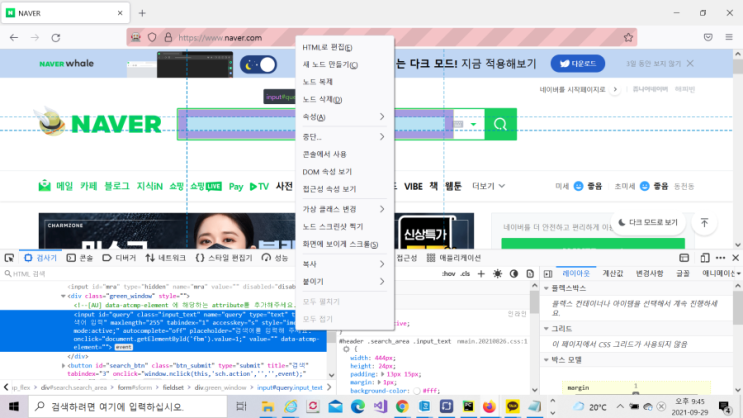Image resolution: width=743 pixels, height=418 pixels.
Task: Expand the 가상 클래스 변경 submenu
Action: [x=344, y=209]
